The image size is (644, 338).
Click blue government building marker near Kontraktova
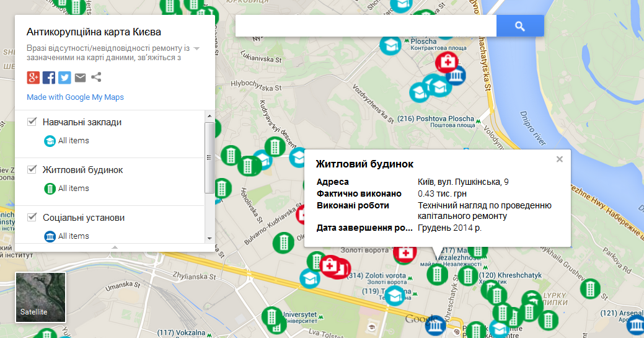point(456,76)
